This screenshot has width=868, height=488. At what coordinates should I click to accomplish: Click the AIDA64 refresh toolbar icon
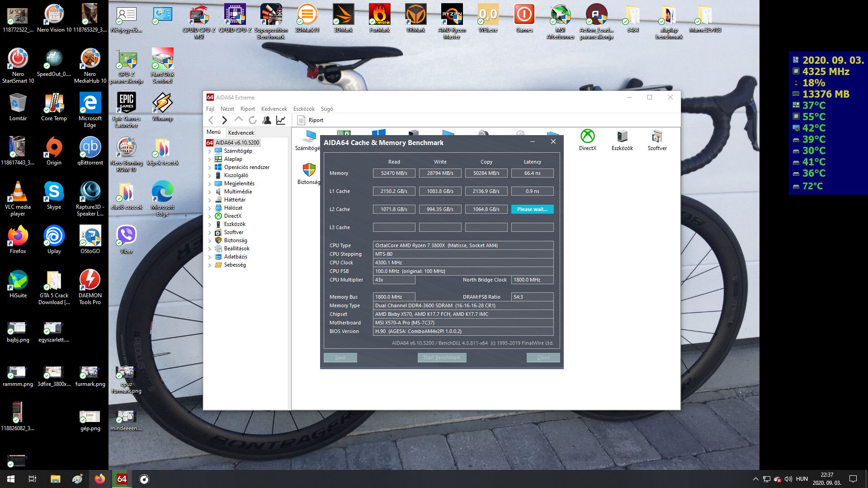click(x=253, y=120)
